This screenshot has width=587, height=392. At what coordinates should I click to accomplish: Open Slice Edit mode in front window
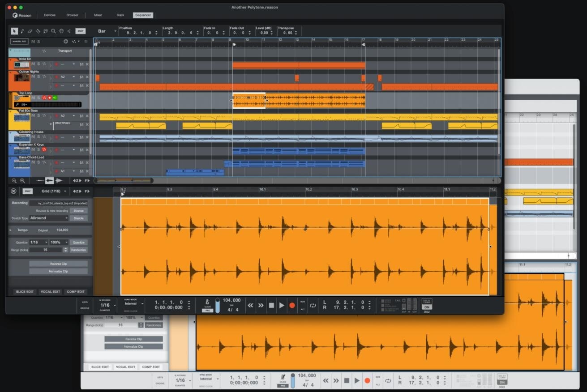pos(25,291)
